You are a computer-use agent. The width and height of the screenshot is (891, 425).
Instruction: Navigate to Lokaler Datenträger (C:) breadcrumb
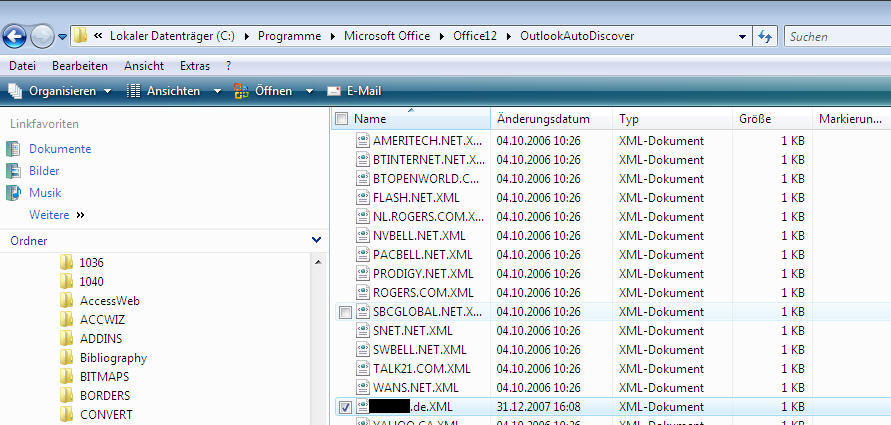point(172,36)
